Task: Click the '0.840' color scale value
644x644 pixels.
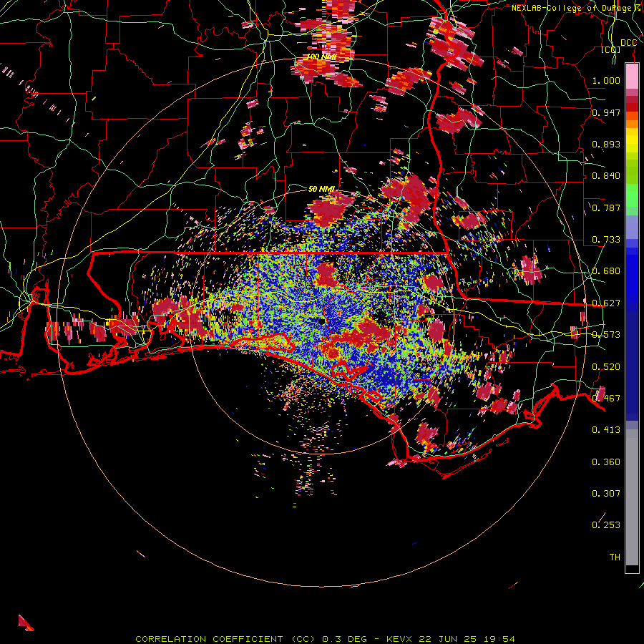Action: click(606, 176)
